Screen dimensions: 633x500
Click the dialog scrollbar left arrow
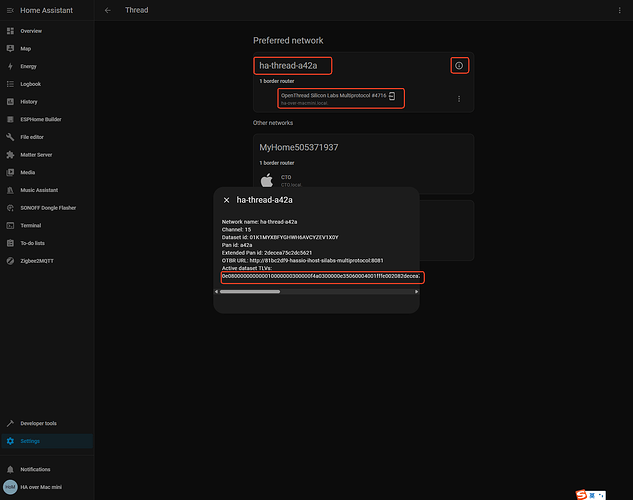pos(216,291)
